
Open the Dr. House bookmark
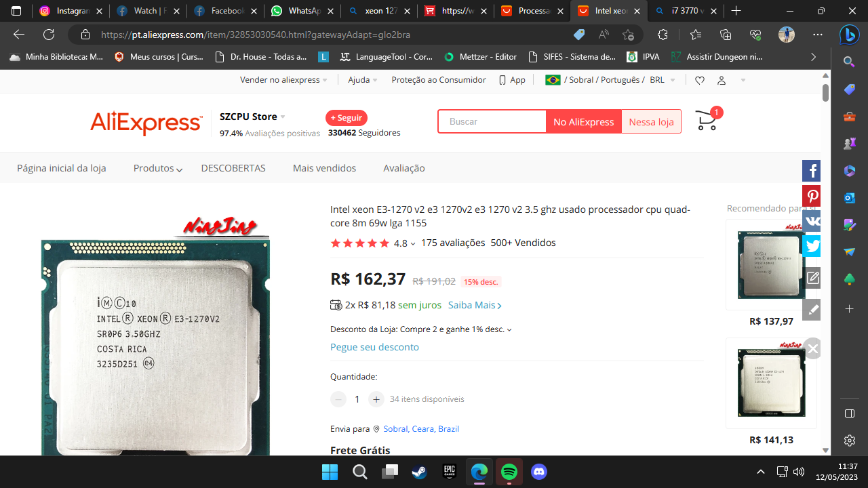(261, 57)
